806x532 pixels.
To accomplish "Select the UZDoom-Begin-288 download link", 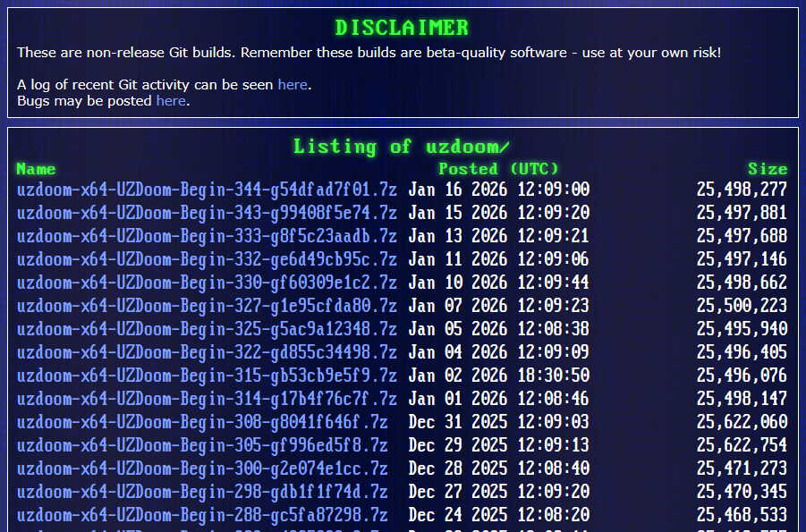I will point(202,515).
